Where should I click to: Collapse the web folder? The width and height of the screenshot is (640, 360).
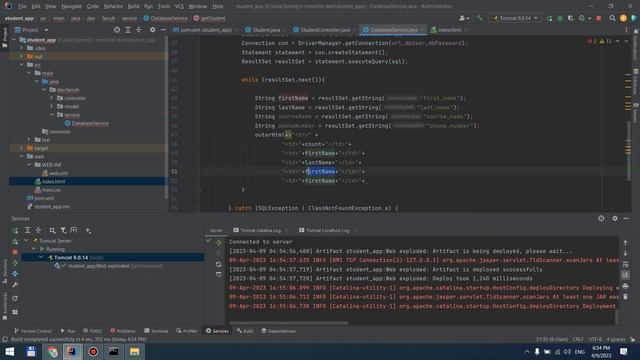click(22, 156)
